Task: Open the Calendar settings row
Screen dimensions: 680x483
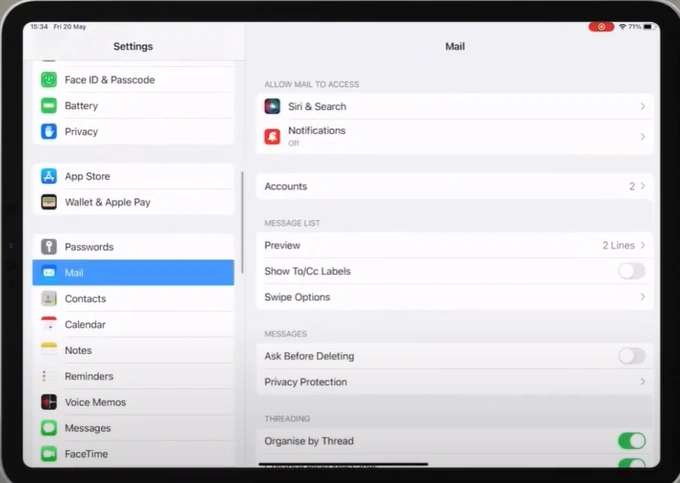Action: 133,324
